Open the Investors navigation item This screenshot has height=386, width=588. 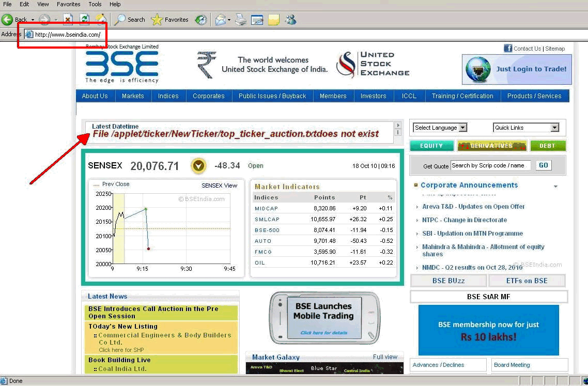click(374, 96)
